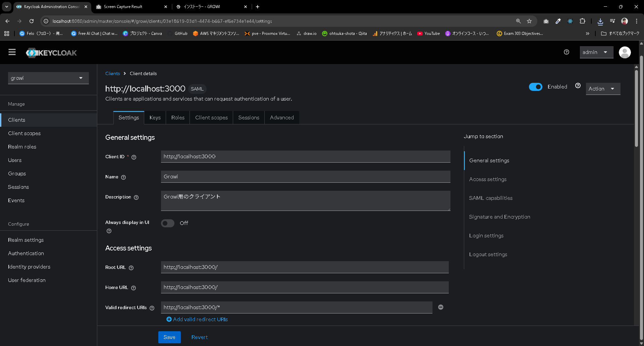
Task: Click the Home URL input field
Action: coord(305,287)
